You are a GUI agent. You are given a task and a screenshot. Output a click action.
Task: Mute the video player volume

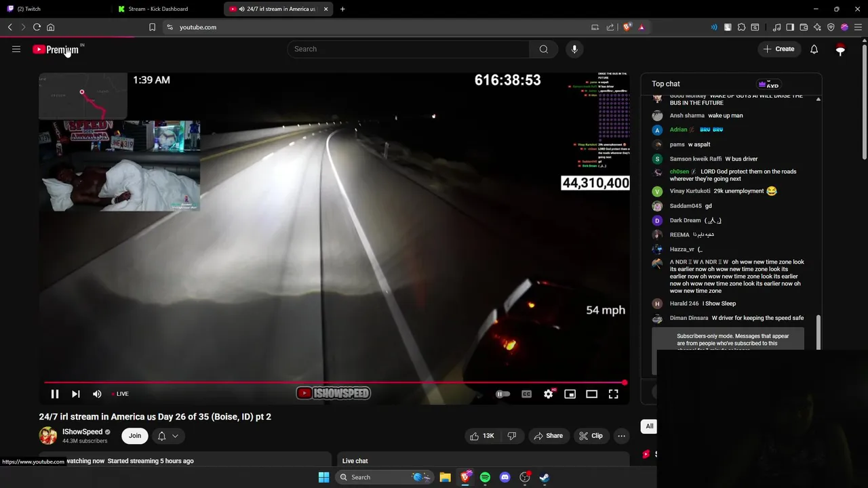97,394
